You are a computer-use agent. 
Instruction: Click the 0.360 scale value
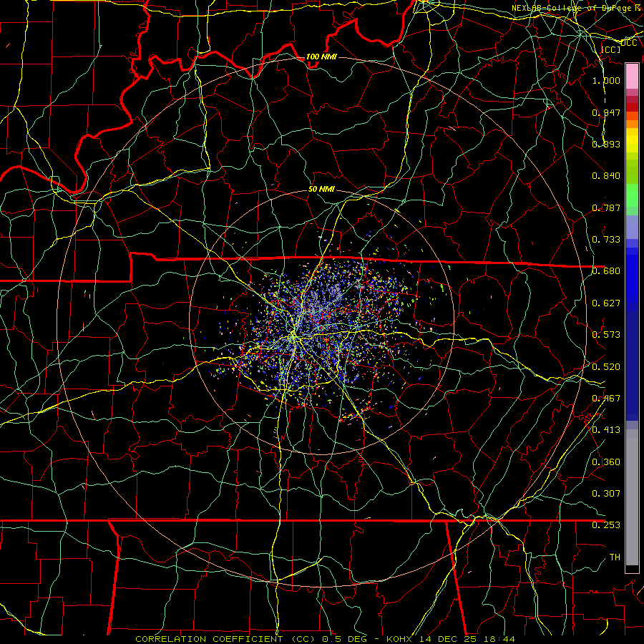point(606,462)
